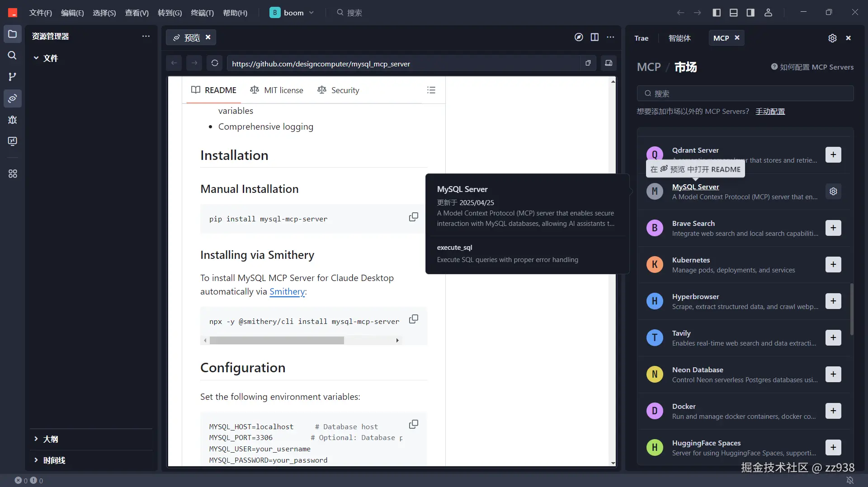Open AI panel settings gear

coord(832,38)
